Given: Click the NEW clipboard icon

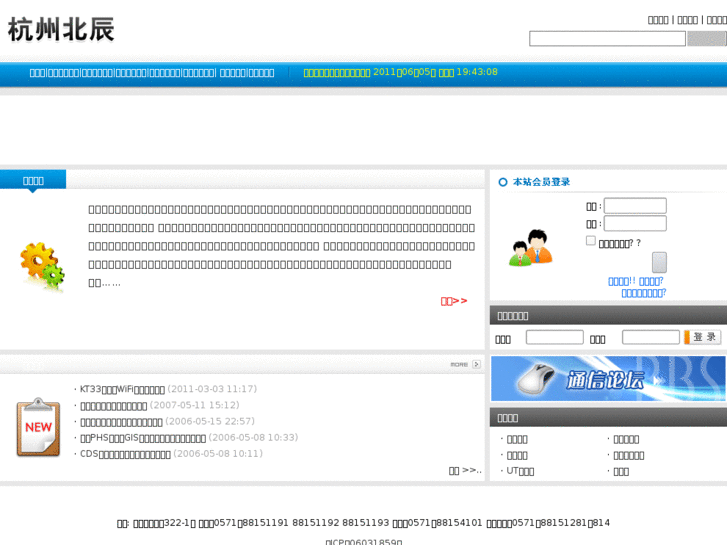Looking at the screenshot, I should [38, 427].
